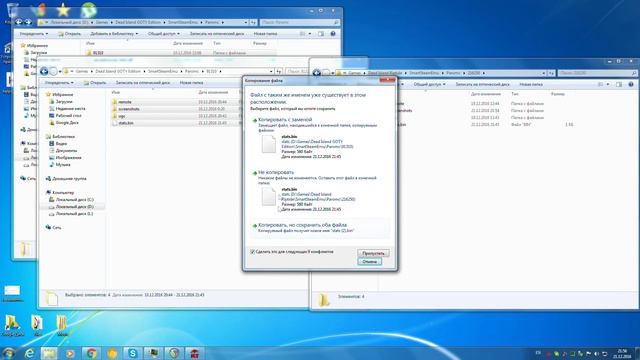Open 'Общий доступ' menu in right window
640x360 pixels.
coord(429,84)
